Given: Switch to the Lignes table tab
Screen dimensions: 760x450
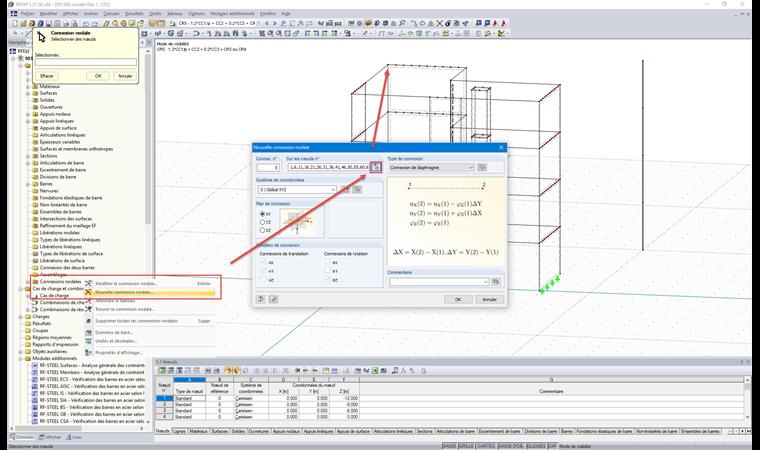Looking at the screenshot, I should (179, 431).
